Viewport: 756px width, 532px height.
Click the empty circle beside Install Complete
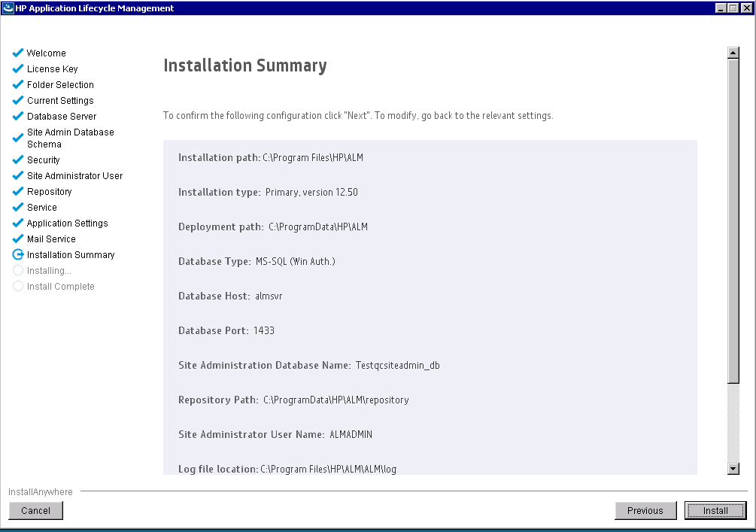click(18, 286)
